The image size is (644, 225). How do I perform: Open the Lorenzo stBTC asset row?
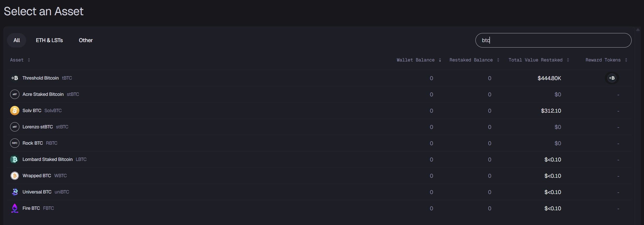pos(37,127)
